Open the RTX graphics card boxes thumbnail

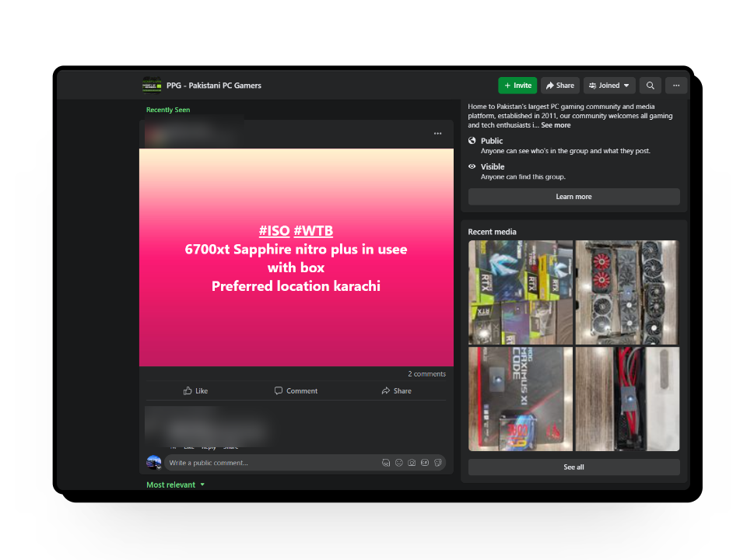(x=521, y=292)
